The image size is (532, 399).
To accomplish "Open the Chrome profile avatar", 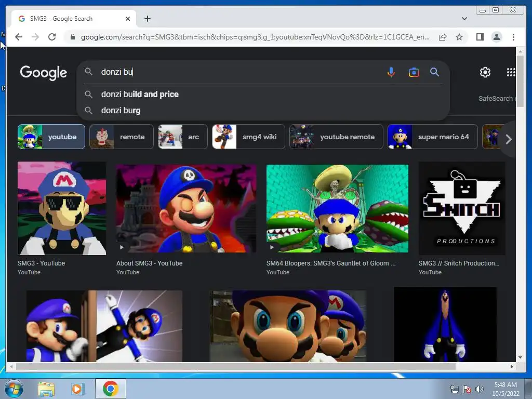I will tap(496, 37).
